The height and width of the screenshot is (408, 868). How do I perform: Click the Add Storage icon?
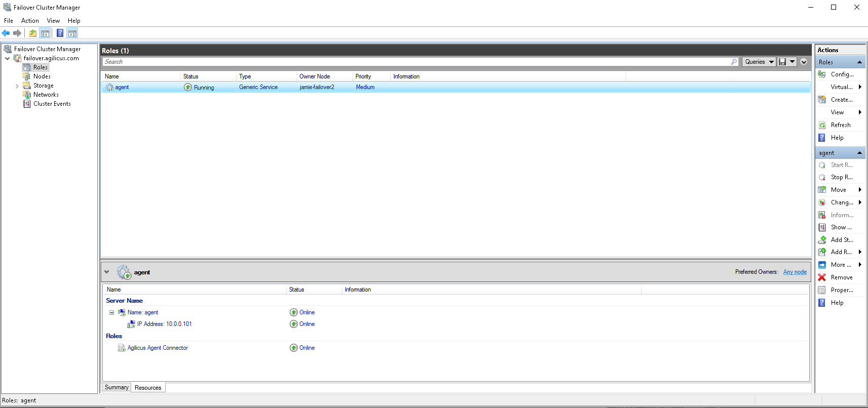(x=822, y=240)
